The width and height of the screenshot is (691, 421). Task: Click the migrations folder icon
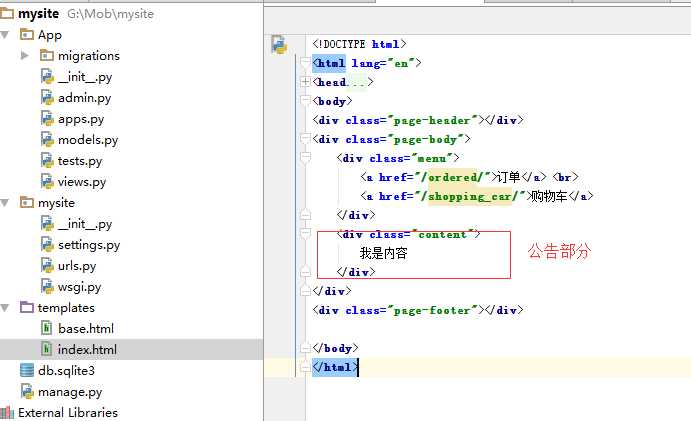tap(47, 56)
